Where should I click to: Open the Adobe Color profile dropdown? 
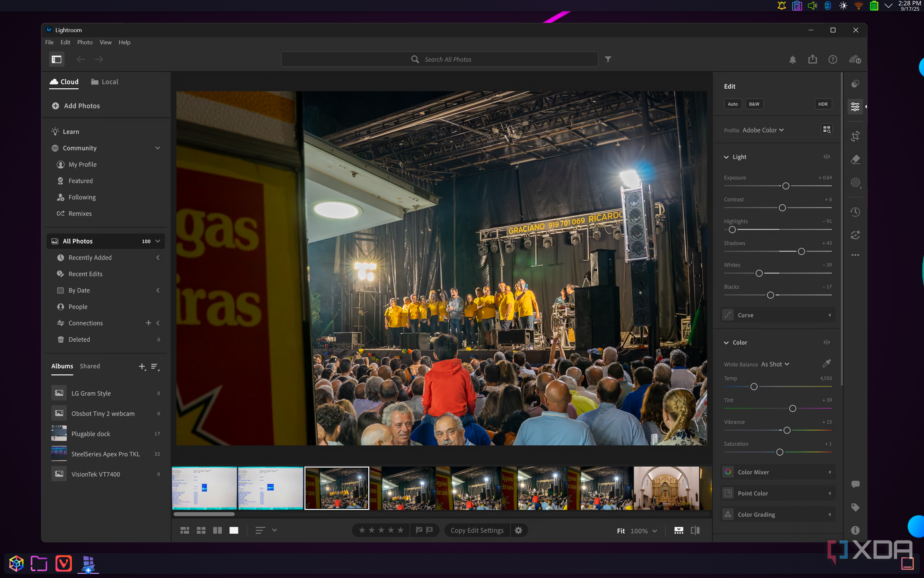pyautogui.click(x=763, y=130)
